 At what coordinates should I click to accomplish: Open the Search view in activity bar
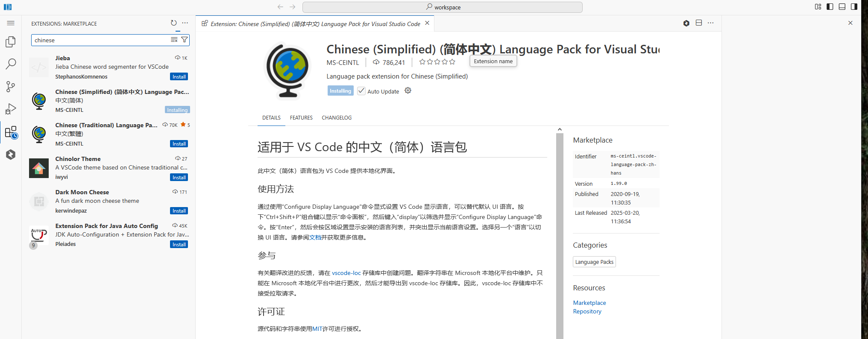[11, 64]
